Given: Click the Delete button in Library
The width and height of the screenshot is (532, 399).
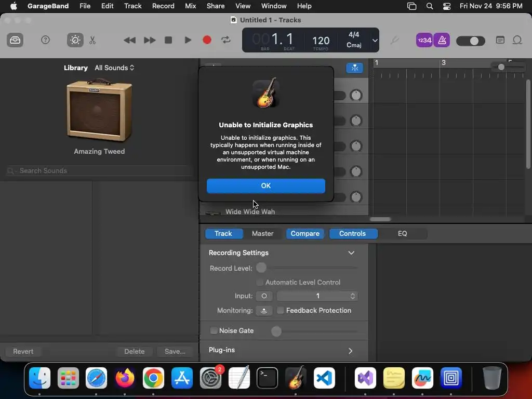Looking at the screenshot, I should pyautogui.click(x=135, y=352).
